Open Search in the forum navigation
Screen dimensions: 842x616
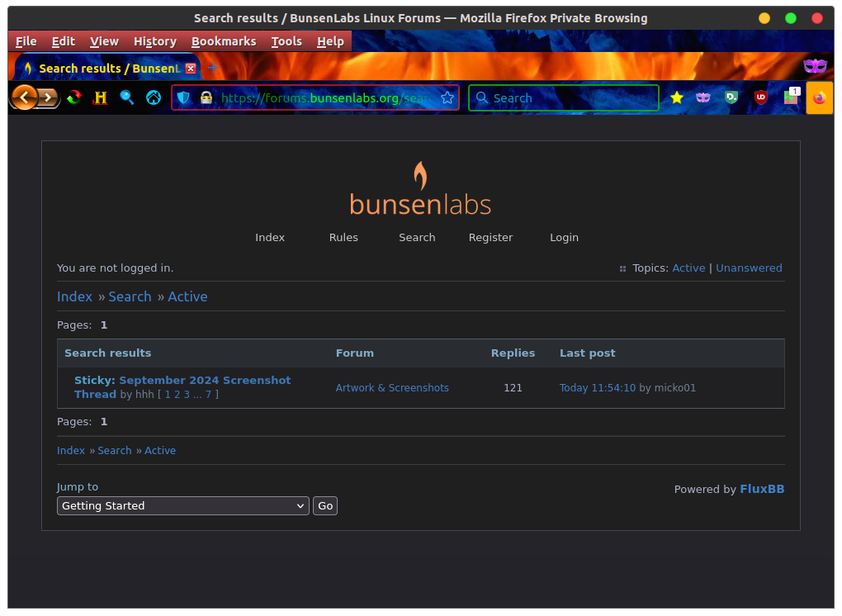pyautogui.click(x=417, y=237)
